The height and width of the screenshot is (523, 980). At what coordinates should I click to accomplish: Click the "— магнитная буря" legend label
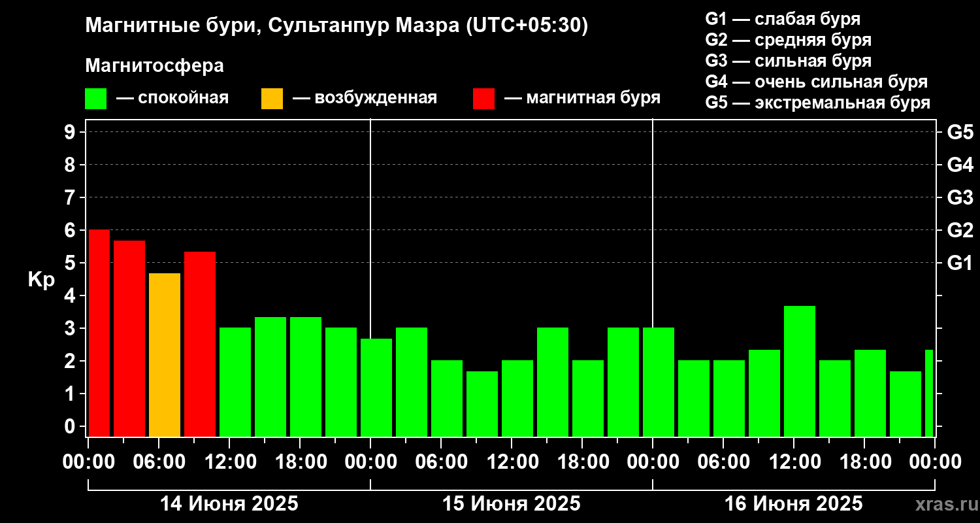click(x=583, y=98)
